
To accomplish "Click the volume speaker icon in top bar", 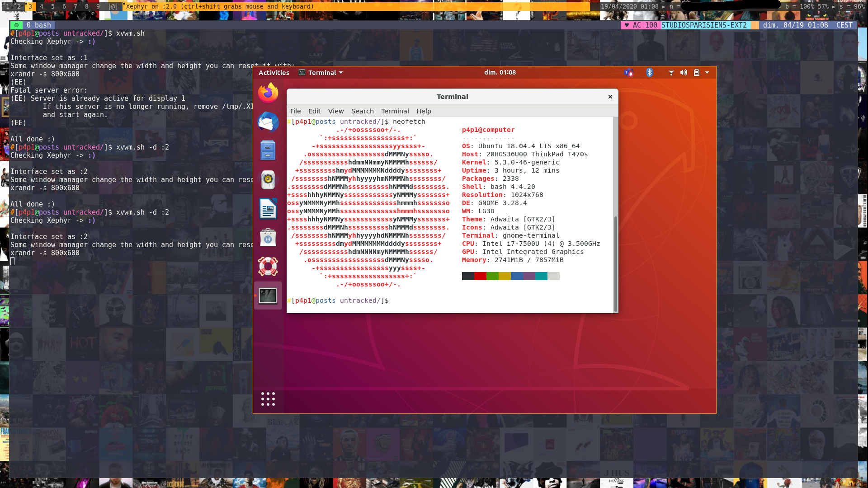I will pyautogui.click(x=684, y=73).
